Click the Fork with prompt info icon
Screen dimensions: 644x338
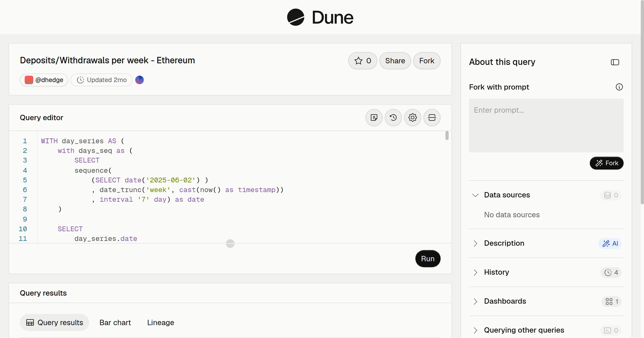[619, 87]
